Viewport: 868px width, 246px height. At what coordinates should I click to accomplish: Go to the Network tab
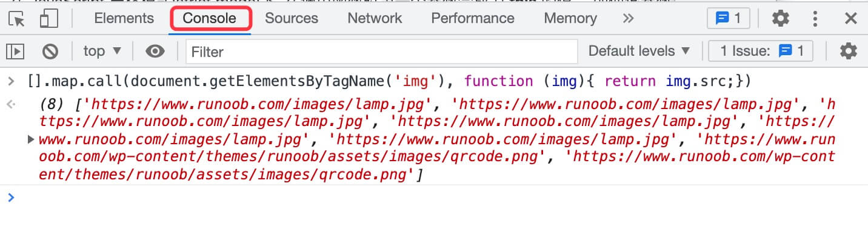(375, 18)
